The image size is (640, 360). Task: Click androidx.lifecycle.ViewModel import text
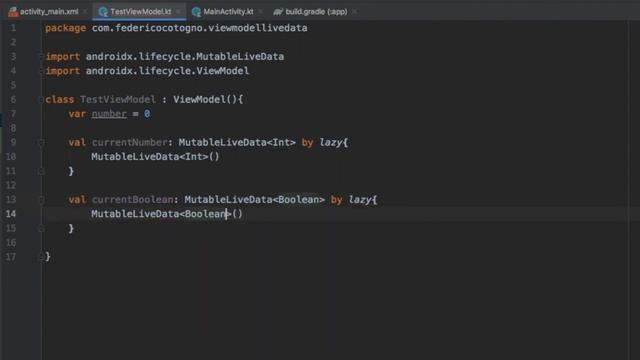pos(167,71)
